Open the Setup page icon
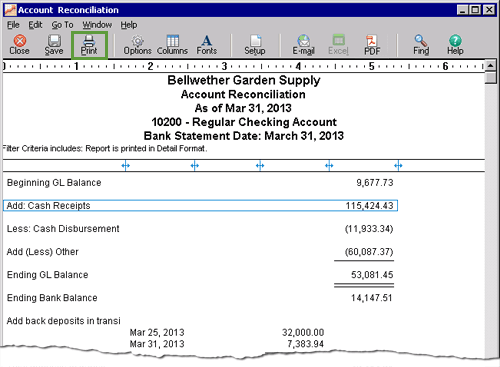 click(x=255, y=45)
